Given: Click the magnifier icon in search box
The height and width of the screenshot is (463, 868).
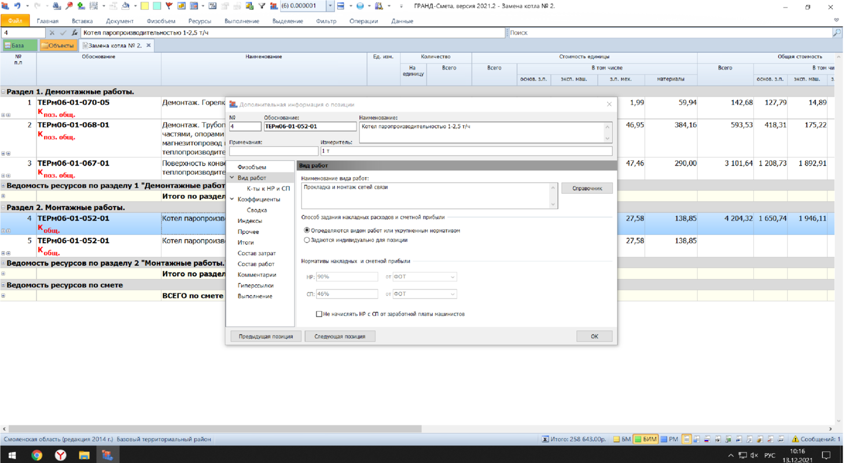Looking at the screenshot, I should (x=837, y=33).
